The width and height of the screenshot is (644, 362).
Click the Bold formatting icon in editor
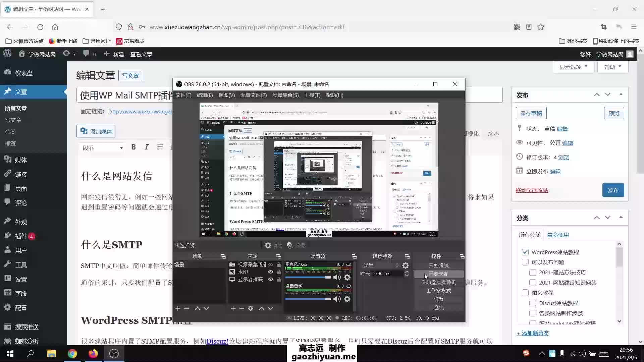tap(133, 147)
